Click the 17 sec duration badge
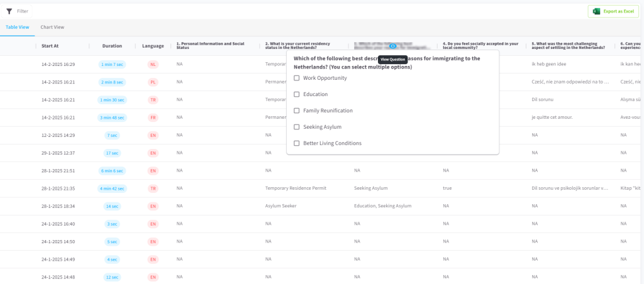Image resolution: width=644 pixels, height=284 pixels. click(x=112, y=153)
